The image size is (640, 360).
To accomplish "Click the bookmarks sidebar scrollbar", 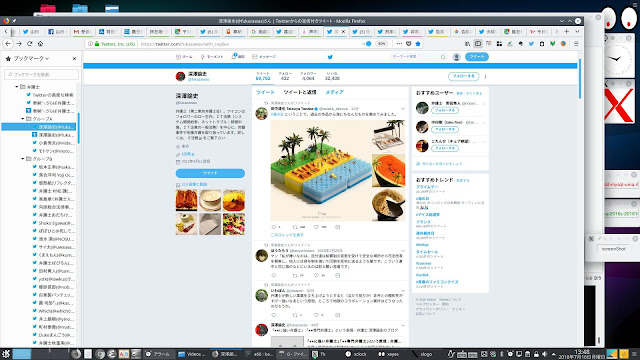I will coord(78,128).
